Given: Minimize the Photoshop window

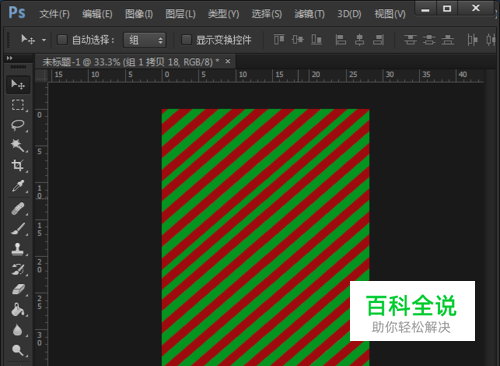Looking at the screenshot, I should 425,9.
